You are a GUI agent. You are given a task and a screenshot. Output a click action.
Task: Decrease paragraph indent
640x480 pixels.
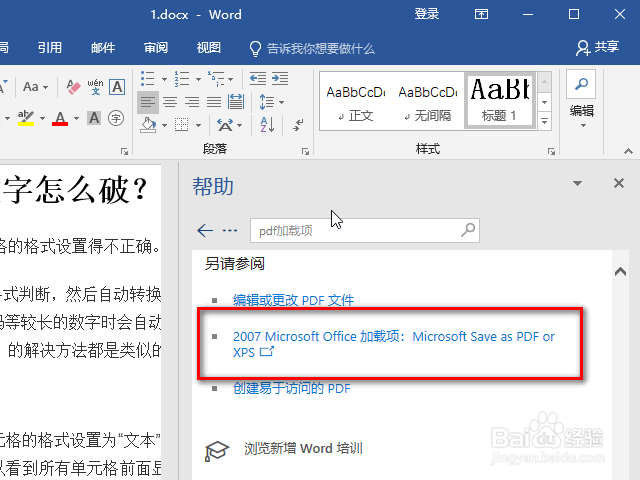click(258, 78)
